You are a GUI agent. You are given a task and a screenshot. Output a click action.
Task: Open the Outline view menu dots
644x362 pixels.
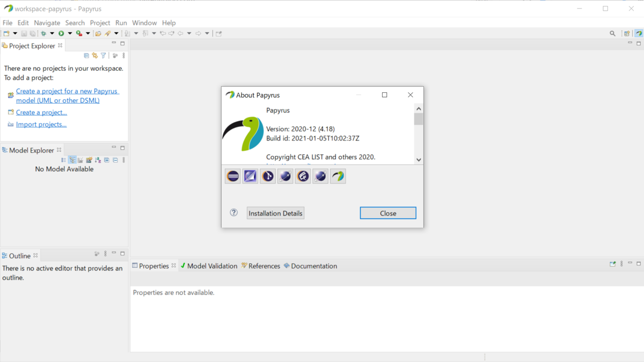[106, 254]
